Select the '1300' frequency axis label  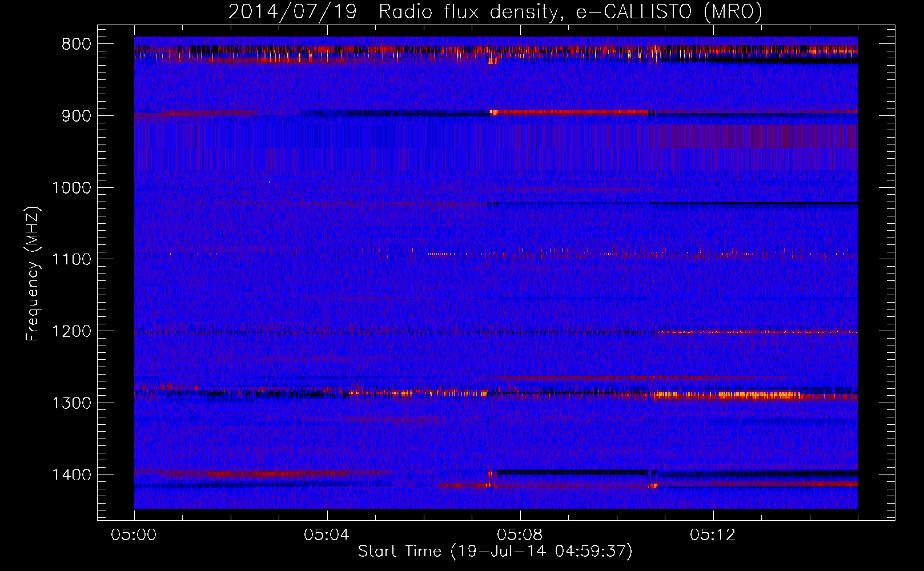[x=72, y=403]
